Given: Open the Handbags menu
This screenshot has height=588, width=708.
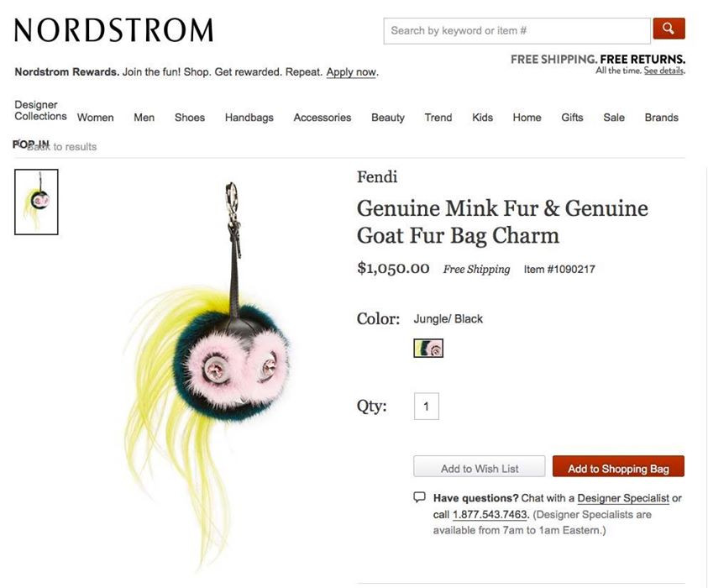Looking at the screenshot, I should pyautogui.click(x=249, y=118).
